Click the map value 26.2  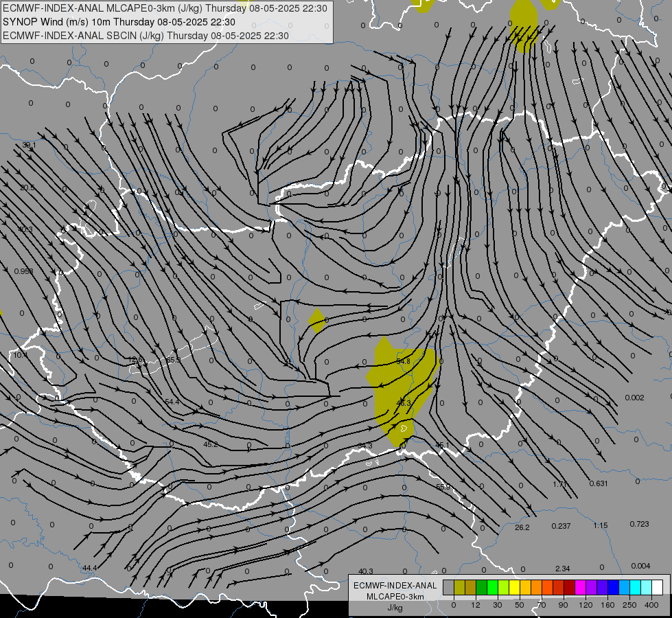[x=522, y=527]
